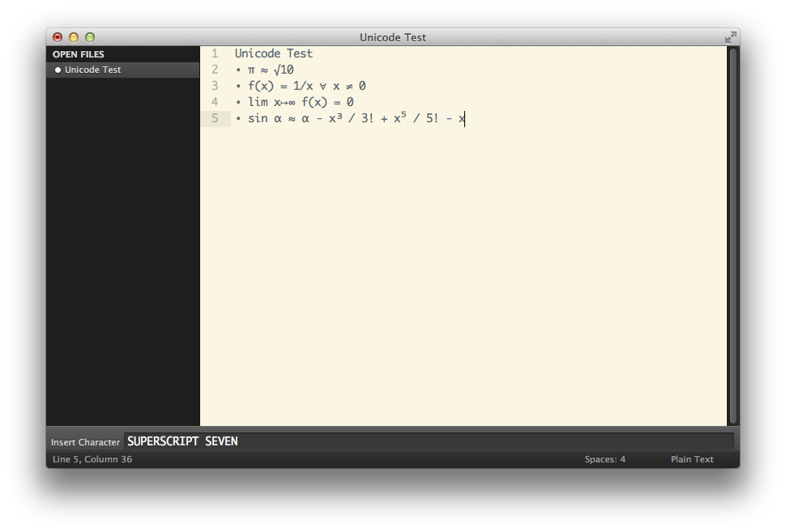Click the vertical scrollbar of the editor
The height and width of the screenshot is (532, 786).
733,236
